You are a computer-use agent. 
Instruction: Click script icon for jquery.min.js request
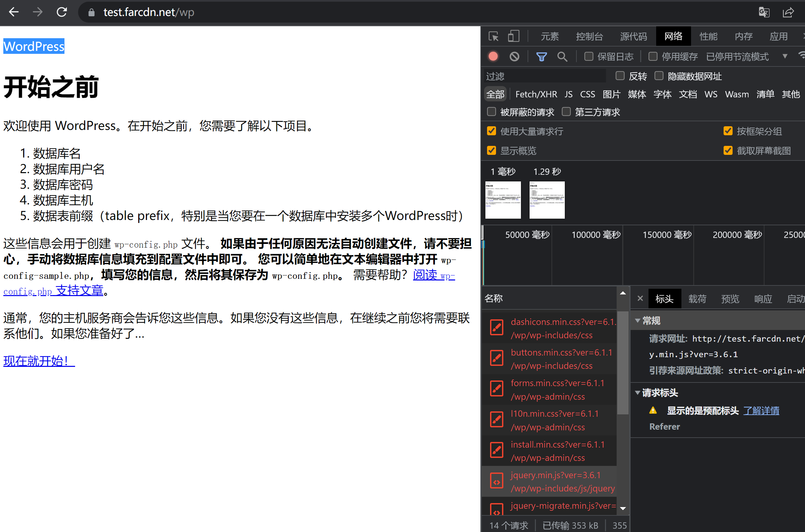click(497, 481)
